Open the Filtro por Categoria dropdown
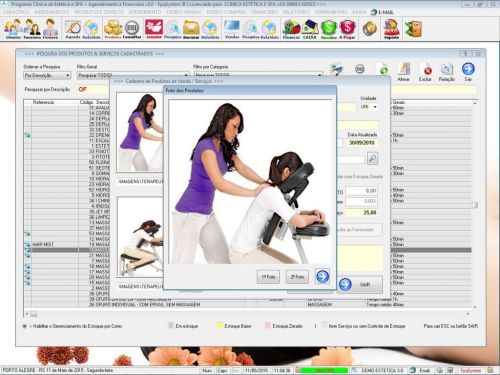This screenshot has height=375, width=500. click(258, 75)
